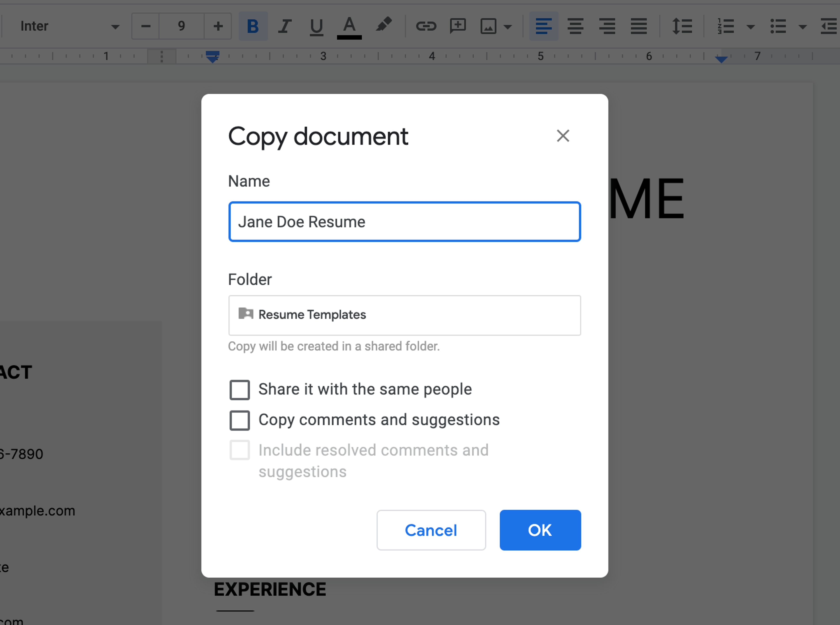The image size is (840, 625).
Task: Choose the Resume Templates folder selector
Action: point(404,315)
